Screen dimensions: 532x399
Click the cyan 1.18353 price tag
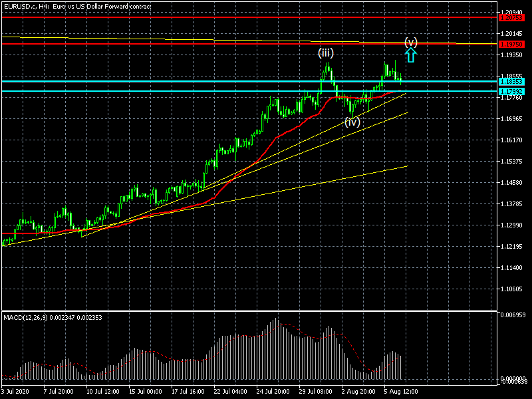(x=510, y=82)
